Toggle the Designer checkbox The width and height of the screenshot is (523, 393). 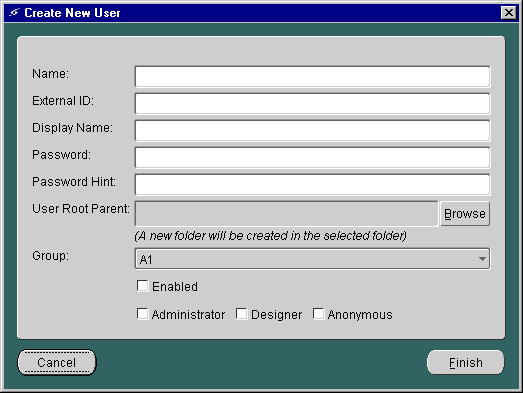(241, 314)
